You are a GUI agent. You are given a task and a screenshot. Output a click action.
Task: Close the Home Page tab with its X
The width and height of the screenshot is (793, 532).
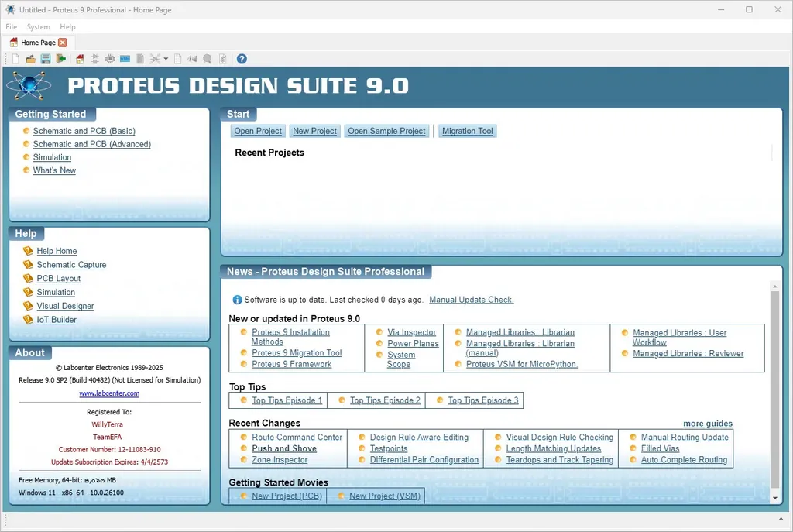point(63,43)
